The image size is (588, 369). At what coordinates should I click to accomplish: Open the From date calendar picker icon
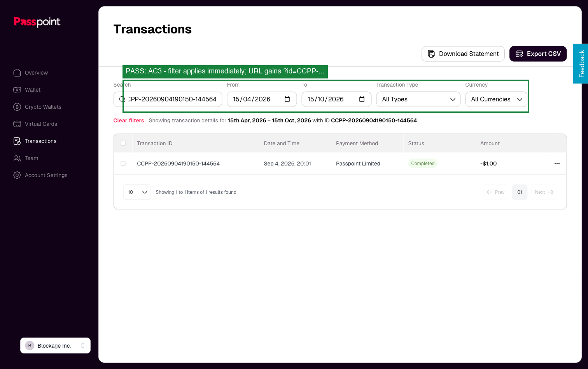click(x=287, y=99)
